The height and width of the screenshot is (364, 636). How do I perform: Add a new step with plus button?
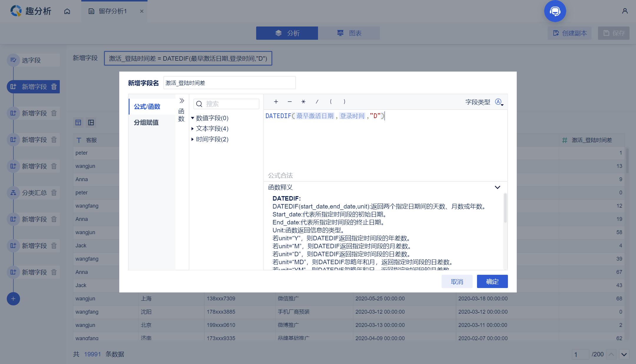pyautogui.click(x=13, y=299)
